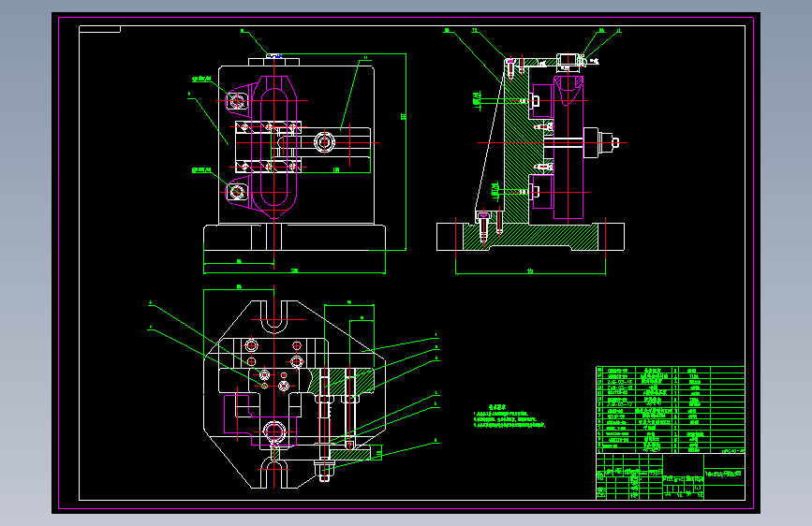Image resolution: width=812 pixels, height=526 pixels.
Task: Click the overall width dimension under the front view
Action: click(294, 270)
